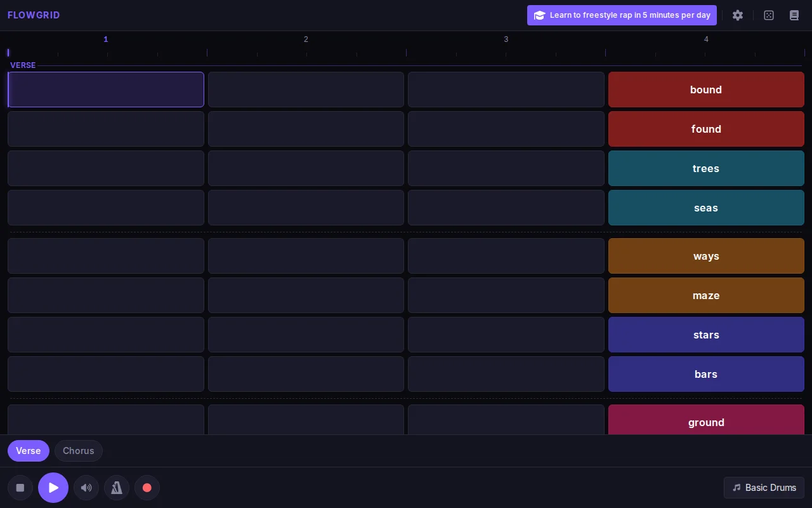Click the beat 2 cell in the seas row

click(306, 208)
